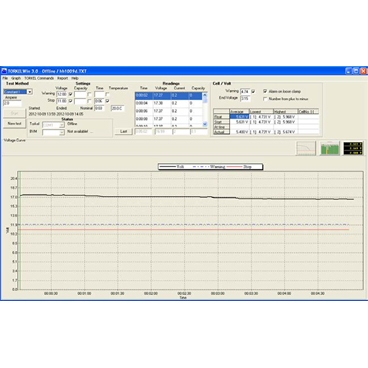Open the Graph menu
Viewport: 368px width, 368px height.
[x=16, y=78]
